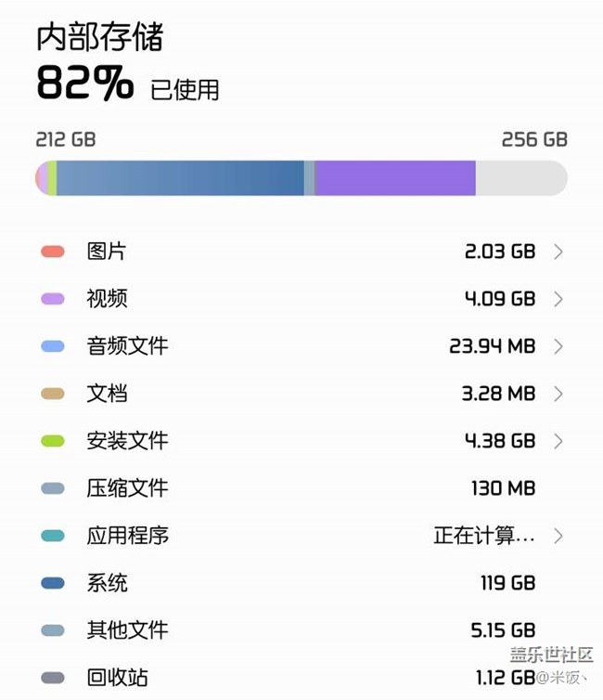The height and width of the screenshot is (700, 603).
Task: Click the teal Applications category color dot
Action: pos(53,536)
